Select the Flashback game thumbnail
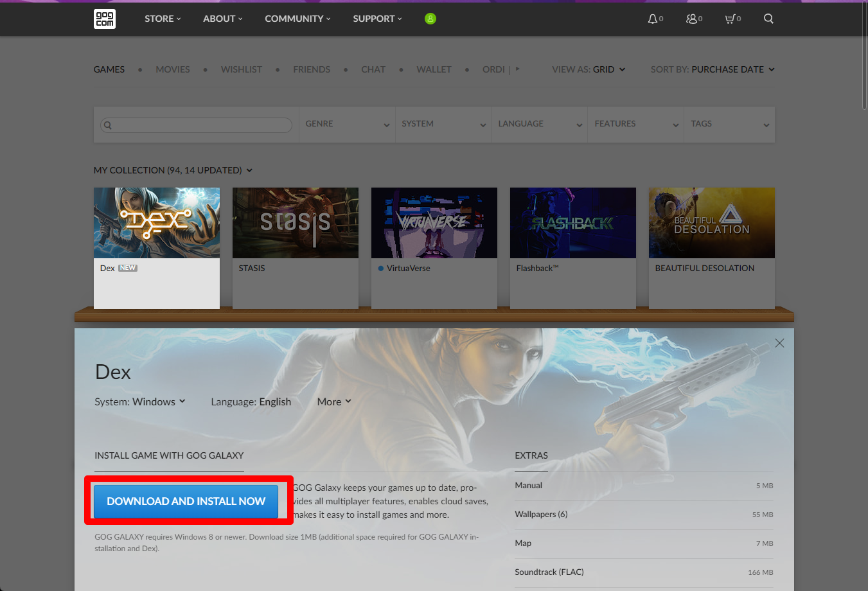This screenshot has width=868, height=591. click(573, 223)
